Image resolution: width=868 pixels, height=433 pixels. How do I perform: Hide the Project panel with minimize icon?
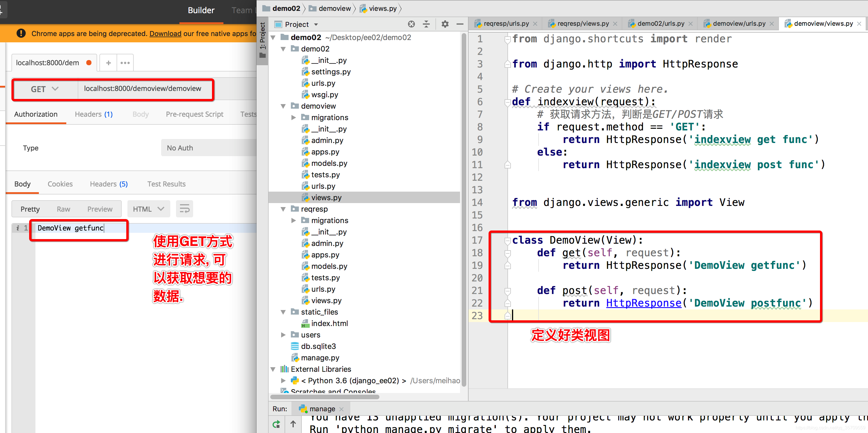coord(460,24)
